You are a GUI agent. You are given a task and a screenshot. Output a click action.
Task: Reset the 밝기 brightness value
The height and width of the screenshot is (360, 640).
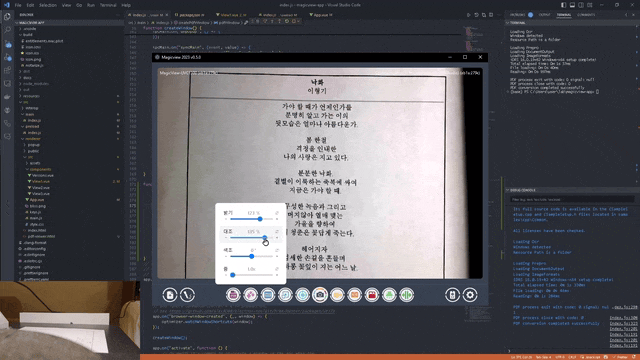tap(277, 213)
